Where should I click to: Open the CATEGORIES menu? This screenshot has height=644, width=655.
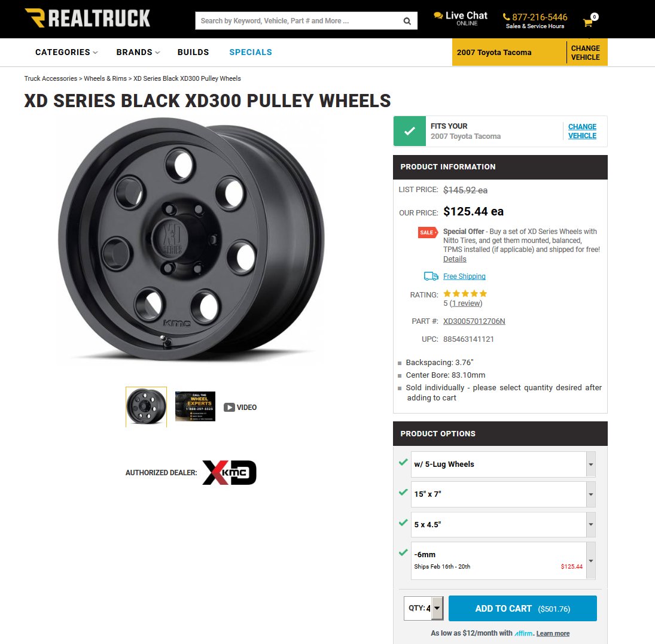click(x=66, y=52)
